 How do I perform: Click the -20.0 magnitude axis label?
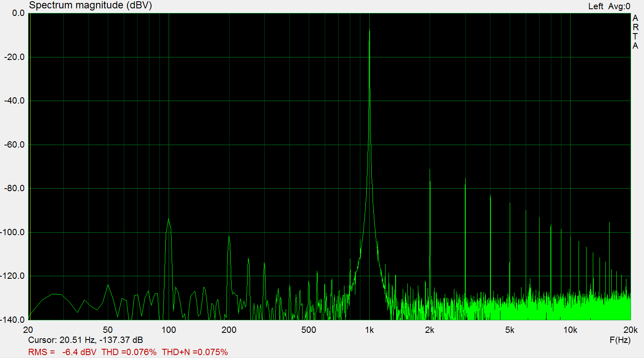(x=14, y=57)
